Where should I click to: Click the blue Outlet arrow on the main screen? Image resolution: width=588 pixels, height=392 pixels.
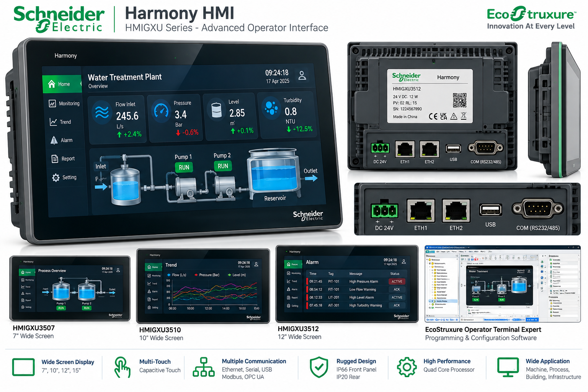[311, 178]
